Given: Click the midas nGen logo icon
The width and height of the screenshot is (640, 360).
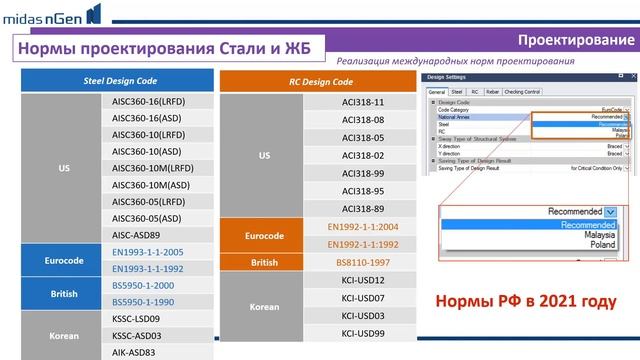Looking at the screenshot, I should click(94, 14).
